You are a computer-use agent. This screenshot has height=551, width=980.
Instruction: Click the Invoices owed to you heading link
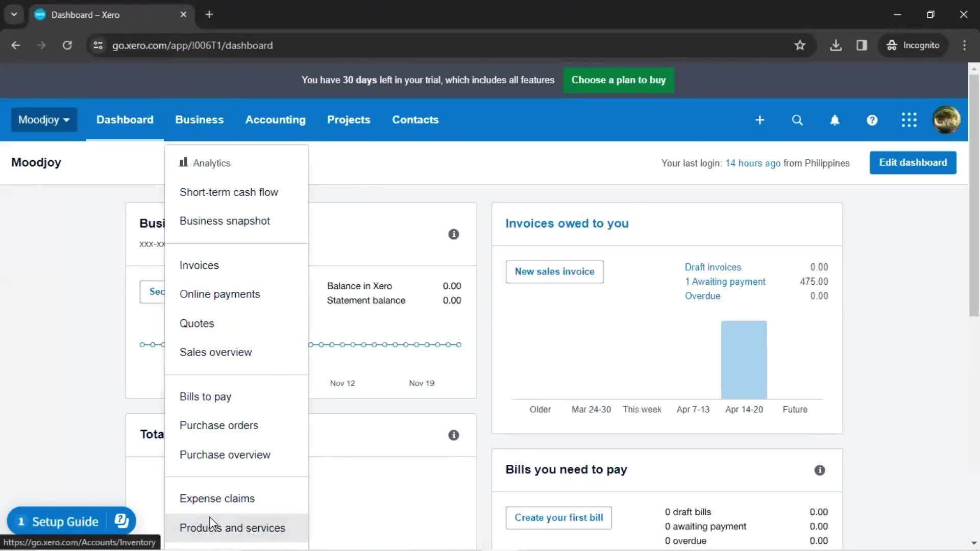coord(567,223)
